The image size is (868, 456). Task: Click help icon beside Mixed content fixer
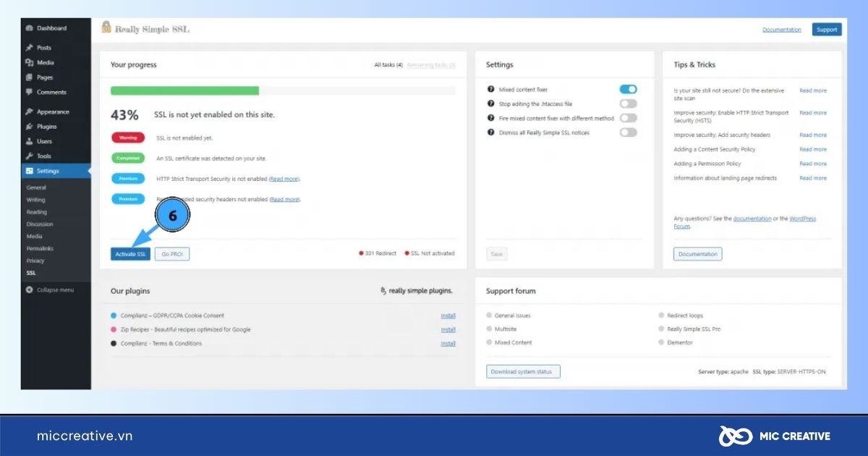pos(491,90)
